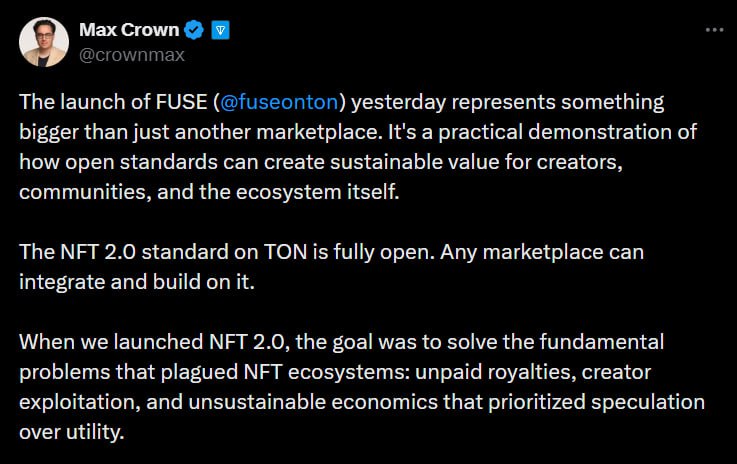Click the line starting 'bigger than just another'
This screenshot has height=464, width=737.
(x=358, y=133)
